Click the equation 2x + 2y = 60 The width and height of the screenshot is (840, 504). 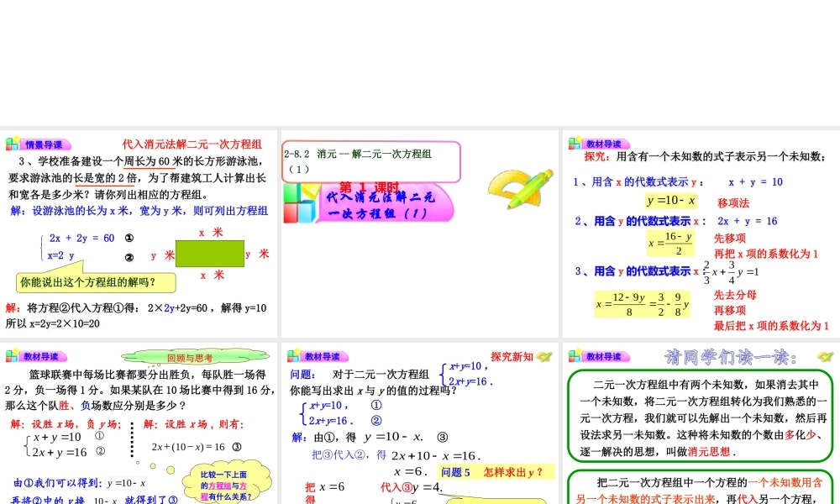coord(81,239)
